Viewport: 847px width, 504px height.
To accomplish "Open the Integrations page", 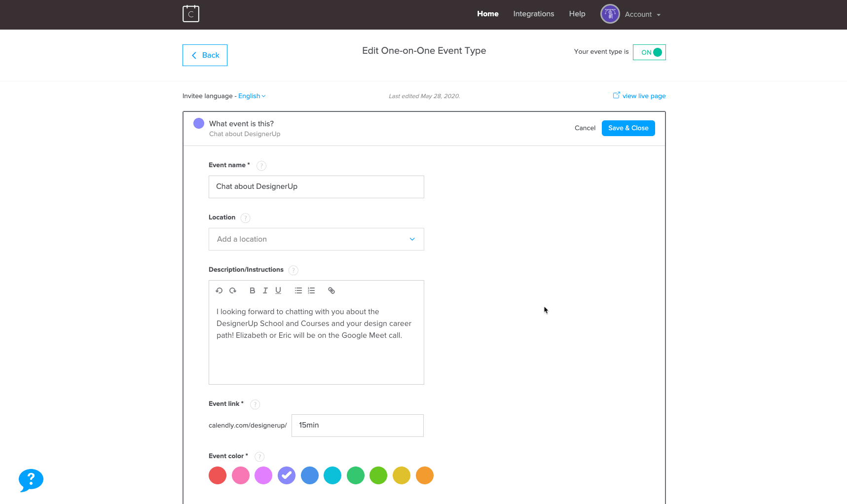I will pyautogui.click(x=533, y=14).
